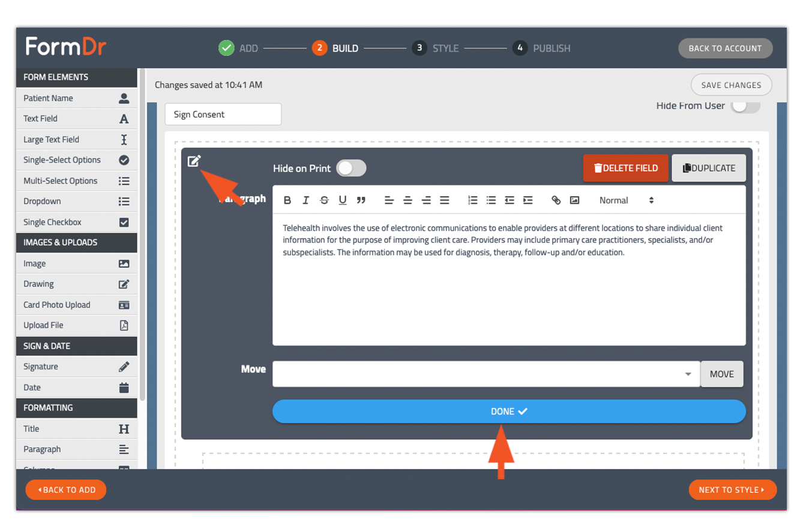The image size is (794, 532).
Task: Create a bulleted list
Action: [x=491, y=200]
